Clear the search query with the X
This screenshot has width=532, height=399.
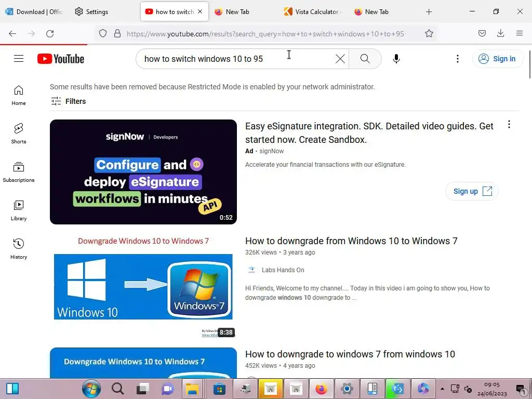click(340, 59)
